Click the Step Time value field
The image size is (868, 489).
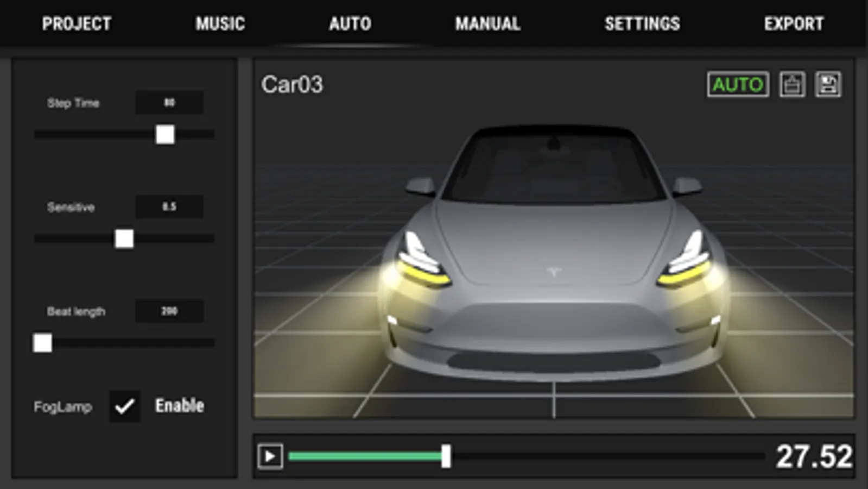[169, 102]
